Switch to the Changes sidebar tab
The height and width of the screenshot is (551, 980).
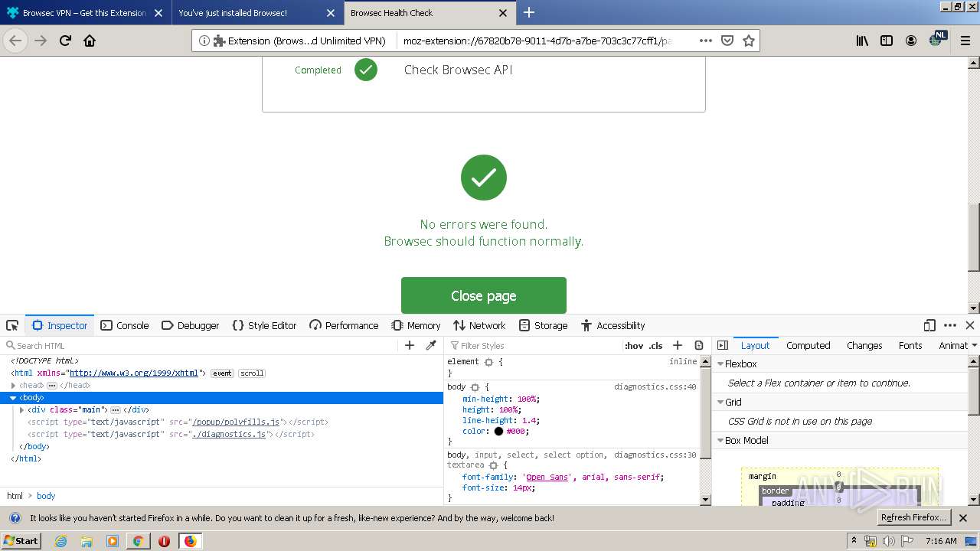point(864,345)
